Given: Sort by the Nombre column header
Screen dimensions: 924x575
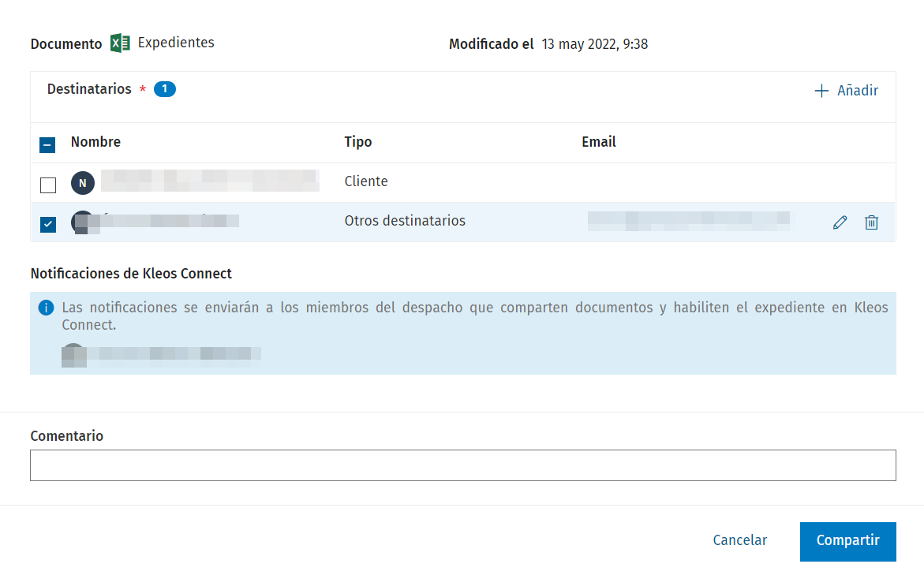Looking at the screenshot, I should pyautogui.click(x=95, y=142).
